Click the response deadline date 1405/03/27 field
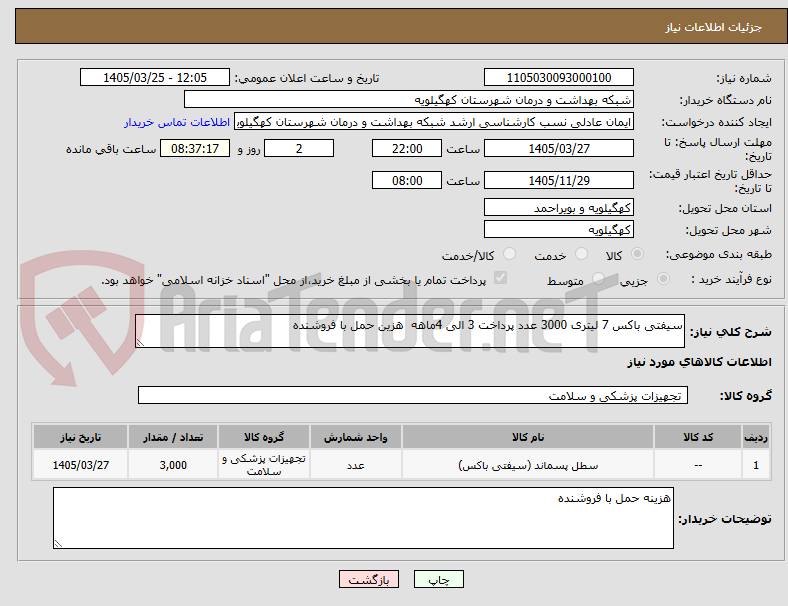788x606 pixels. tap(559, 148)
